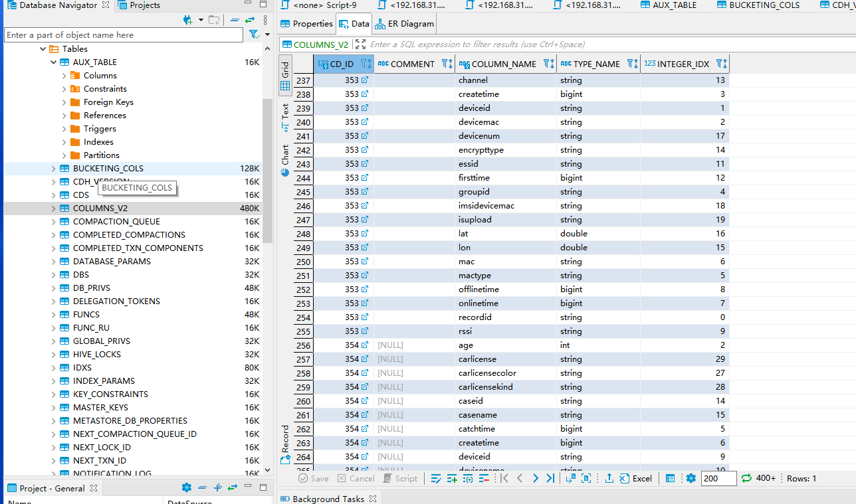Click the Delete row icon in results toolbar
856x504 pixels.
[x=484, y=478]
